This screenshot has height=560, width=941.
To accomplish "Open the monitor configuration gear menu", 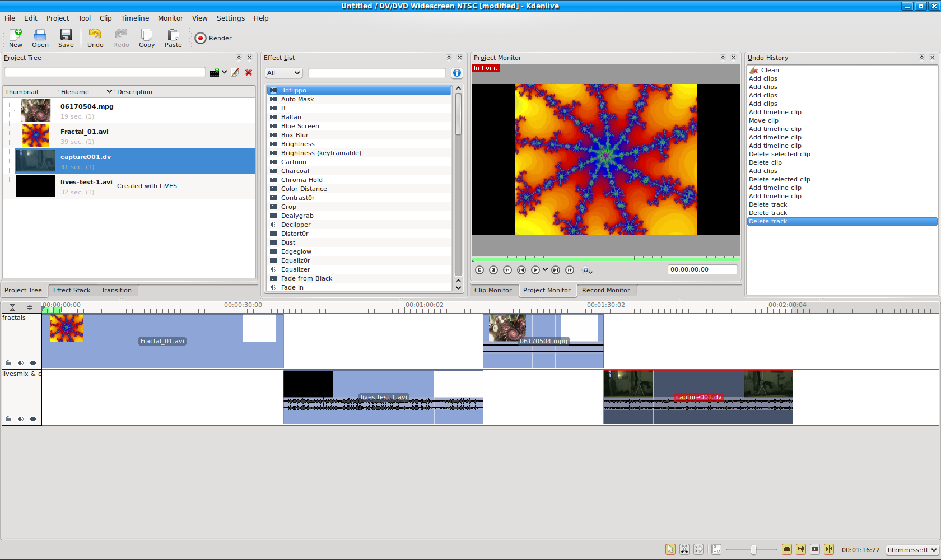I will (x=587, y=270).
